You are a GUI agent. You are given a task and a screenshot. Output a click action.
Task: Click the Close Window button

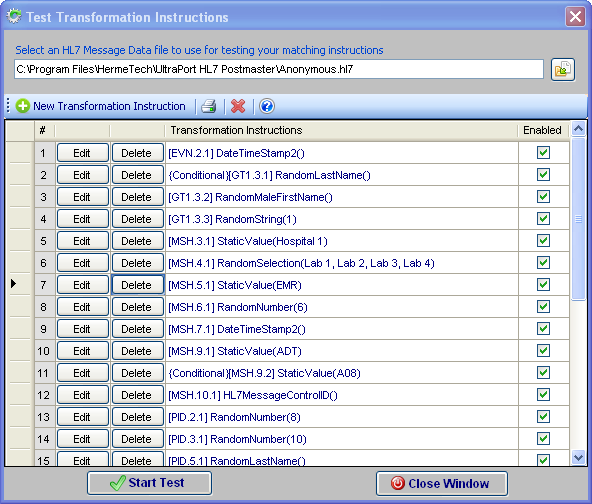click(442, 484)
